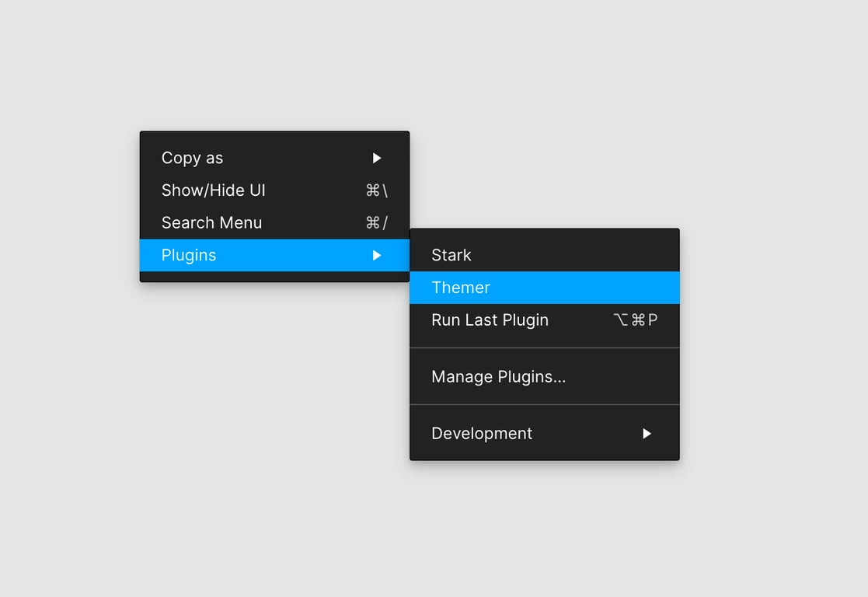Click the Plugins submenu arrow
The width and height of the screenshot is (868, 597).
coord(377,255)
